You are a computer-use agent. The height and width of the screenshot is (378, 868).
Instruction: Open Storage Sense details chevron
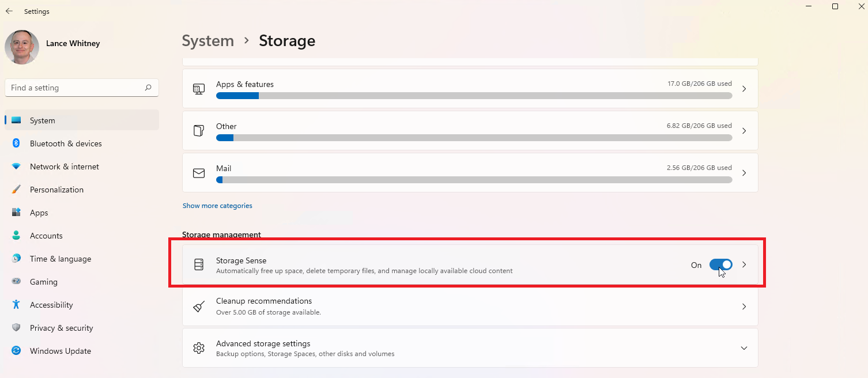click(744, 264)
